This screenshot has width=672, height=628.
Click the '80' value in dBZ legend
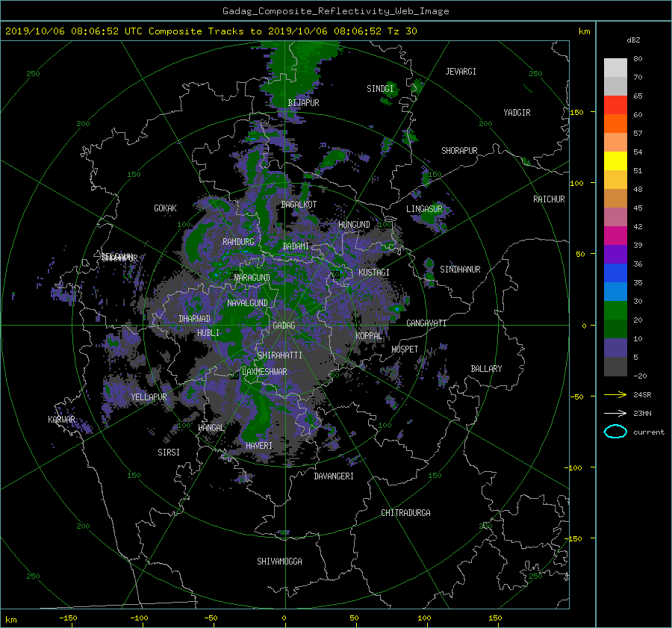coord(638,59)
